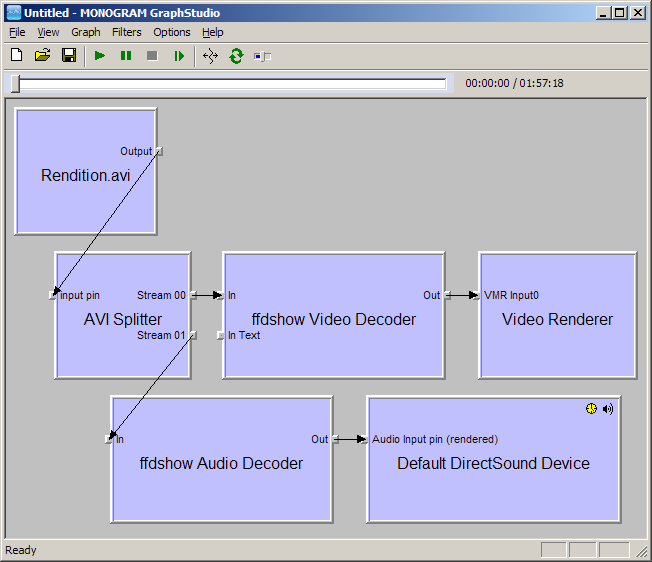Open the Help menu
The image size is (652, 562).
(212, 32)
